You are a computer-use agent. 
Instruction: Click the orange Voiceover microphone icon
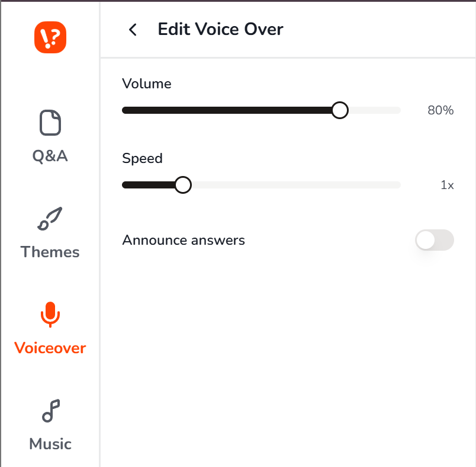point(50,314)
